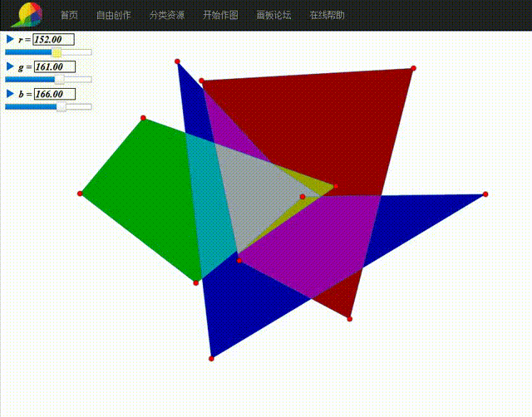Open the 开始作图 menu item

(220, 15)
